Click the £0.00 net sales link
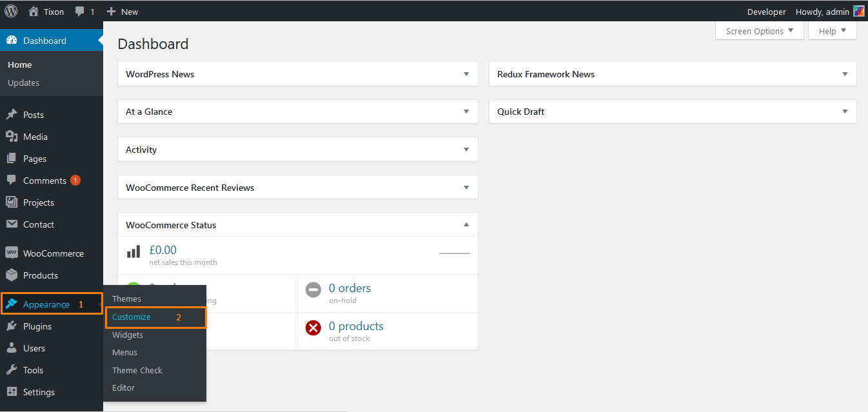Viewport: 868px width, 412px height. [163, 250]
